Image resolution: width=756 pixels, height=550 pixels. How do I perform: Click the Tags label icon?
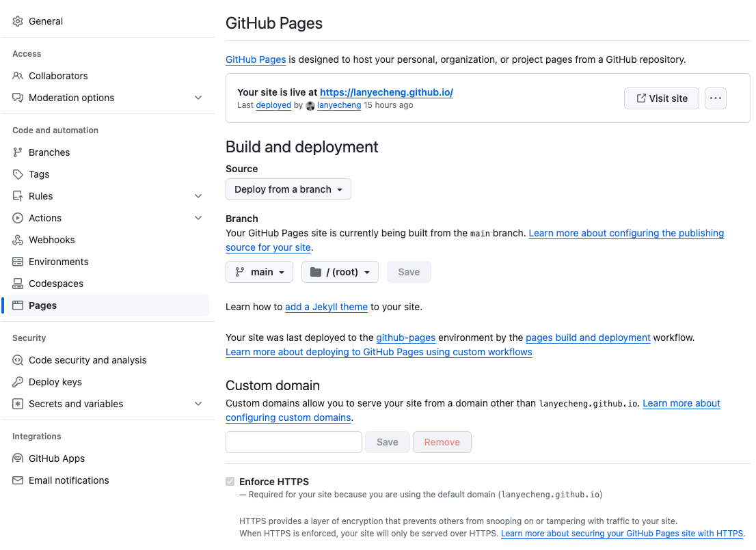(18, 174)
